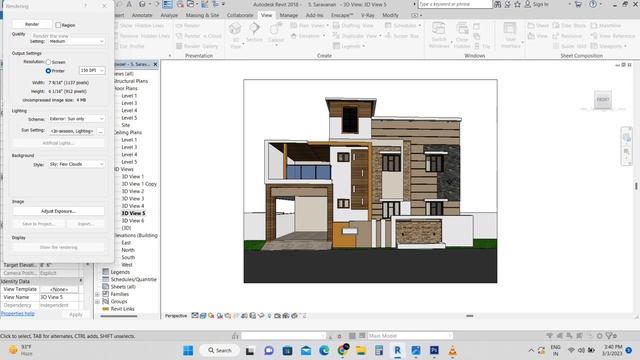The width and height of the screenshot is (640, 360).
Task: Open Photoshop from the taskbar
Action: coord(434,350)
